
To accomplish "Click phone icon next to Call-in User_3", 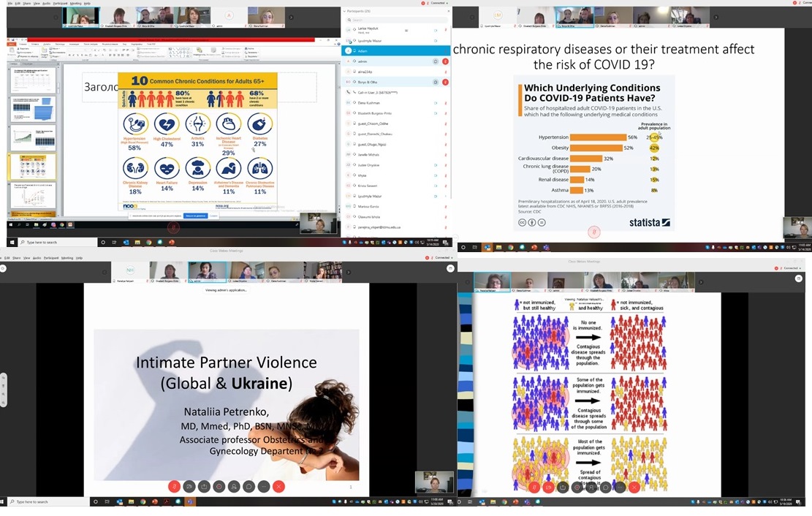I will pos(349,93).
